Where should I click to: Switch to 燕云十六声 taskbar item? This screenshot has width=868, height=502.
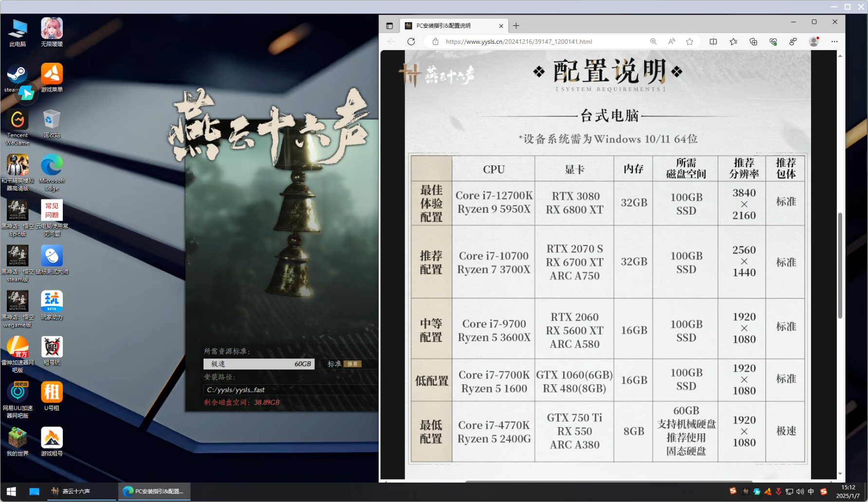81,491
